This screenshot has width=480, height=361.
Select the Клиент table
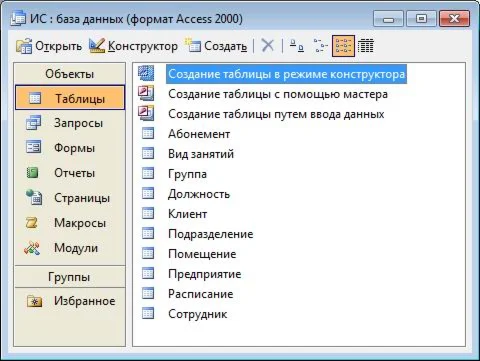188,214
